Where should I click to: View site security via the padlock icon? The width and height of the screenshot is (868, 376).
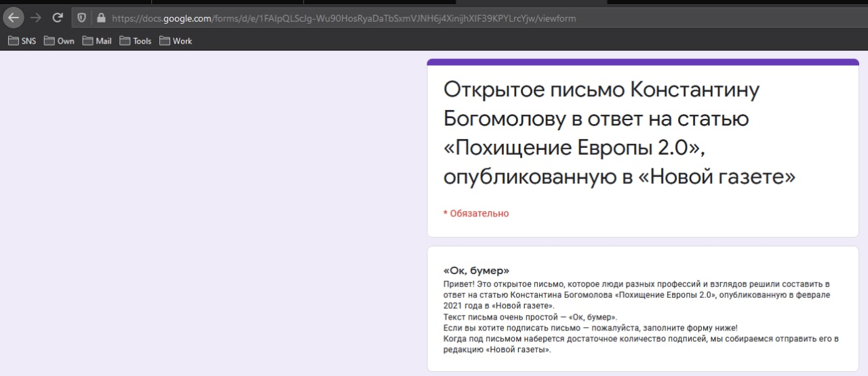(x=101, y=18)
